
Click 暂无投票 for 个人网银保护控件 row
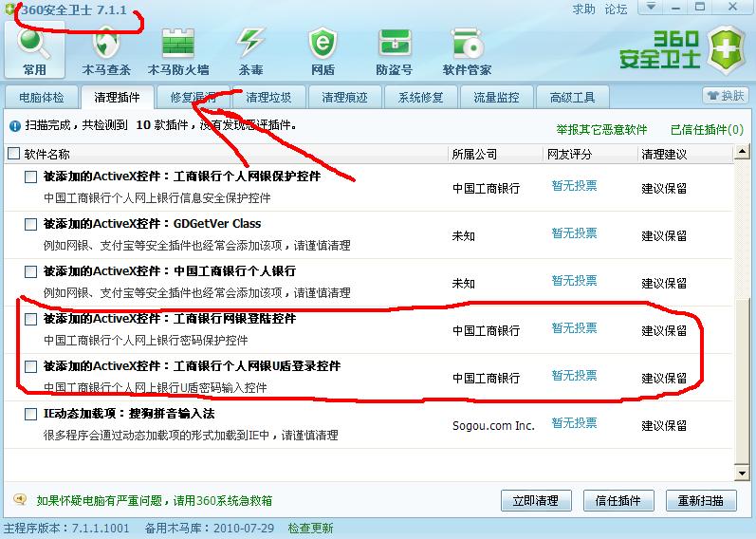574,186
